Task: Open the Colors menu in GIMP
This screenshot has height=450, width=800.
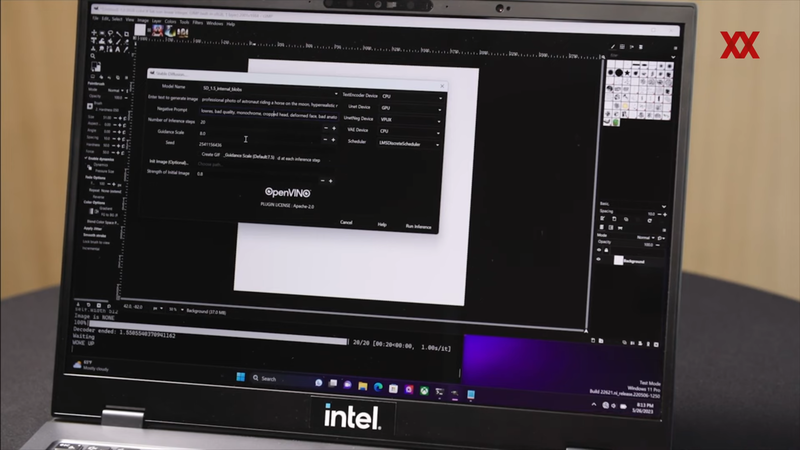Action: [170, 21]
